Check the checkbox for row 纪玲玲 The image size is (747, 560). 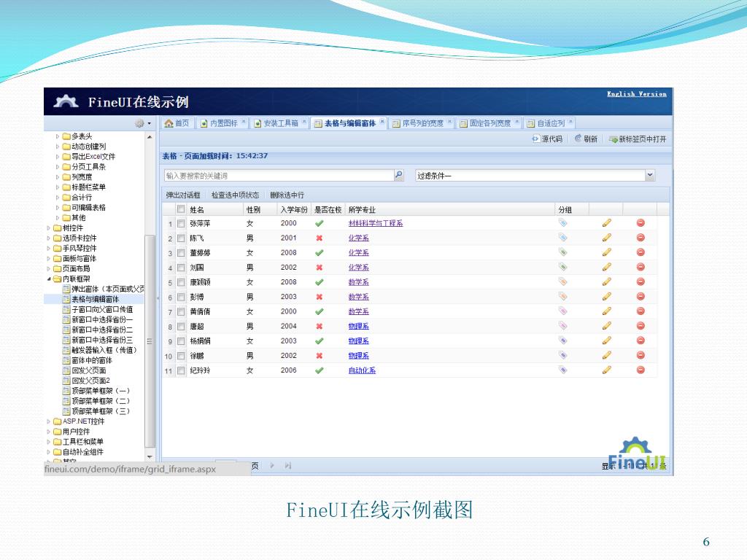(181, 370)
